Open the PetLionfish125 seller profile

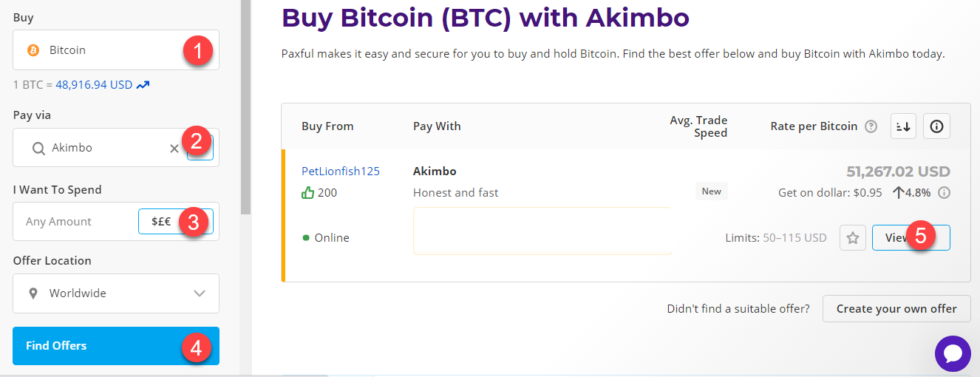click(341, 171)
